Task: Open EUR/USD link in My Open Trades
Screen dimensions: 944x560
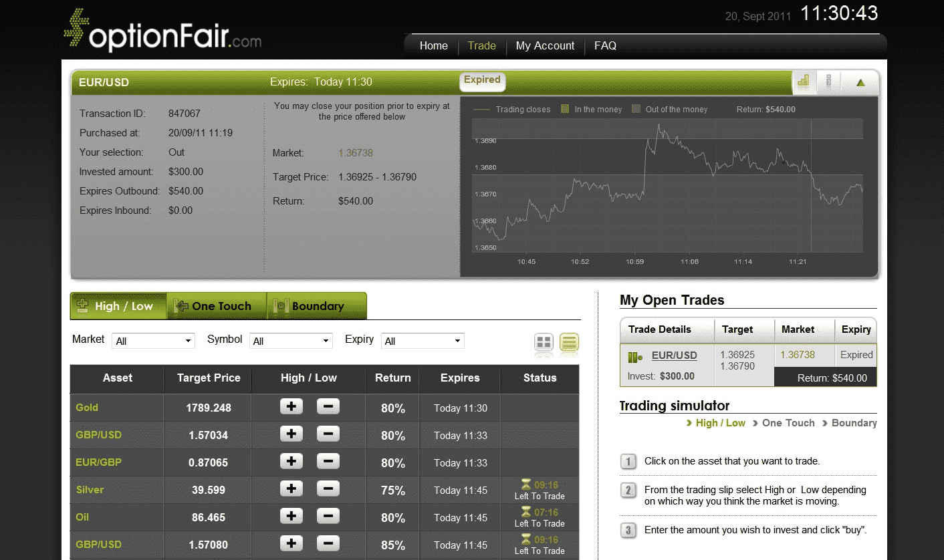Action: pyautogui.click(x=675, y=356)
